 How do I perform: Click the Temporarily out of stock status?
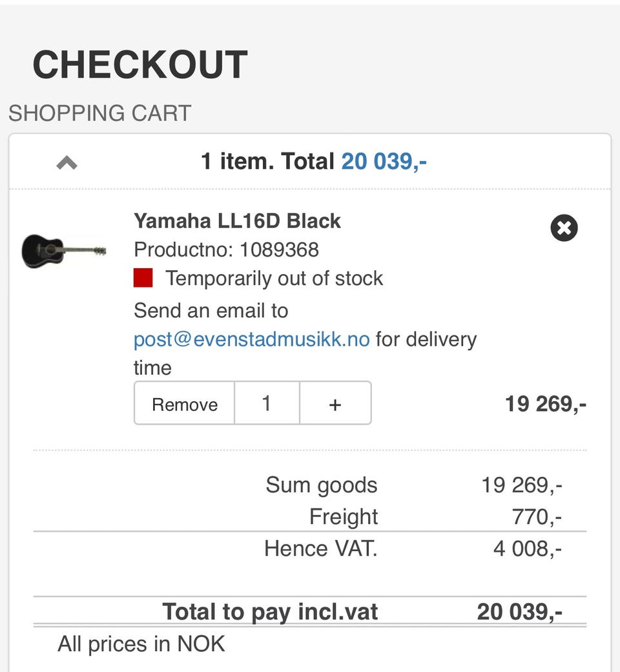coord(274,278)
